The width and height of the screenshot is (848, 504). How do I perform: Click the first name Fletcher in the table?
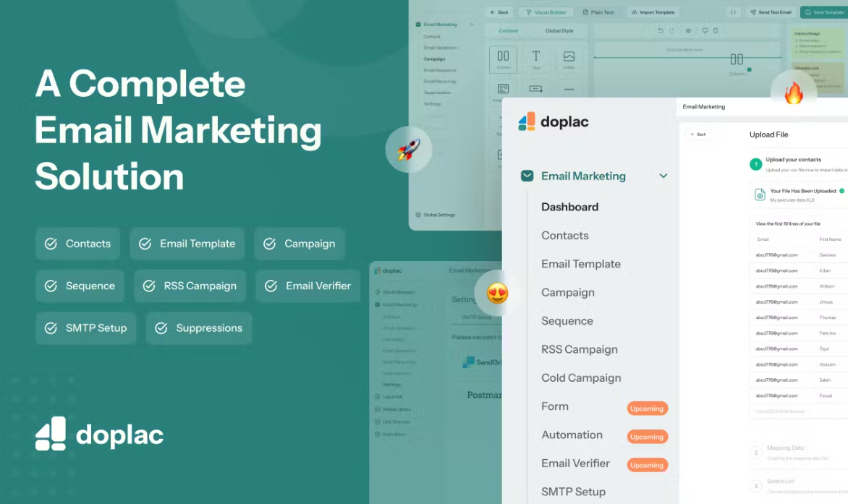coord(828,333)
